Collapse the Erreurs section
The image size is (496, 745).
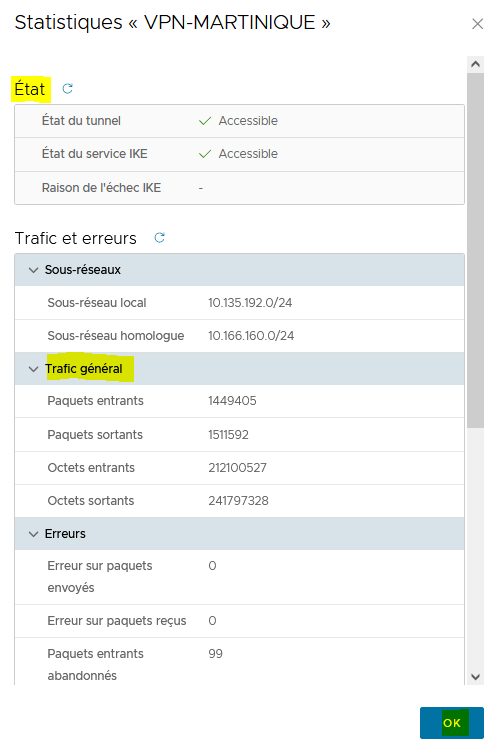point(33,534)
